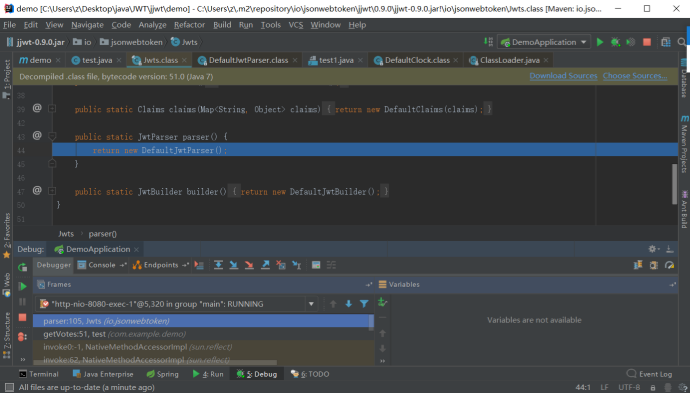Run to cursor in the debugger
The height and width of the screenshot is (393, 690).
pos(297,265)
